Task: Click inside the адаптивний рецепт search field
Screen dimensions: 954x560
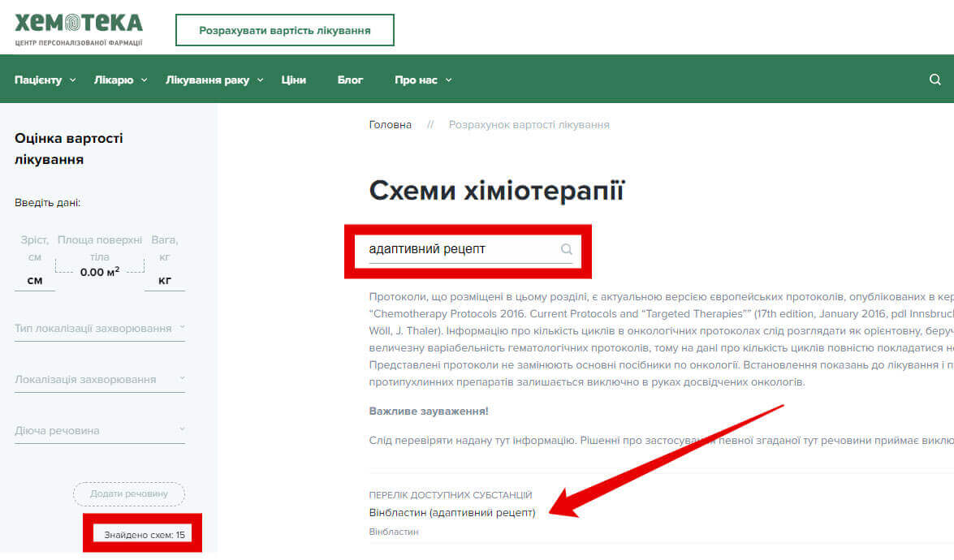Action: [455, 248]
